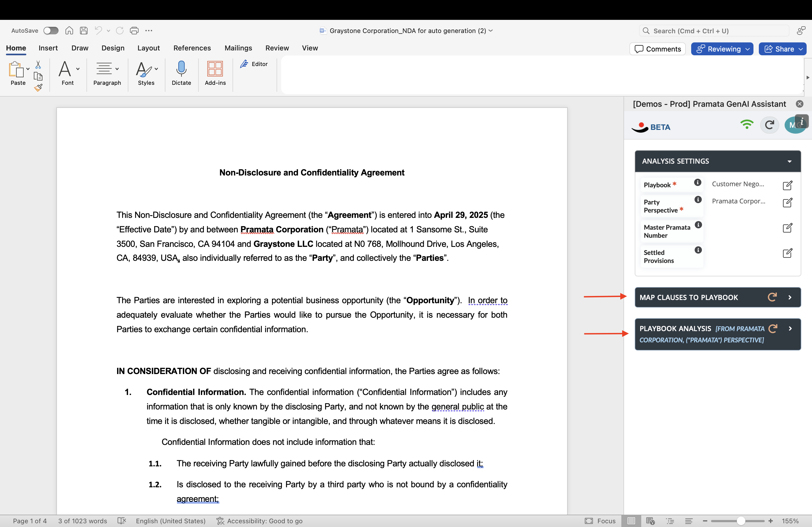
Task: Expand Map Clauses to Playbook chevron
Action: click(790, 297)
